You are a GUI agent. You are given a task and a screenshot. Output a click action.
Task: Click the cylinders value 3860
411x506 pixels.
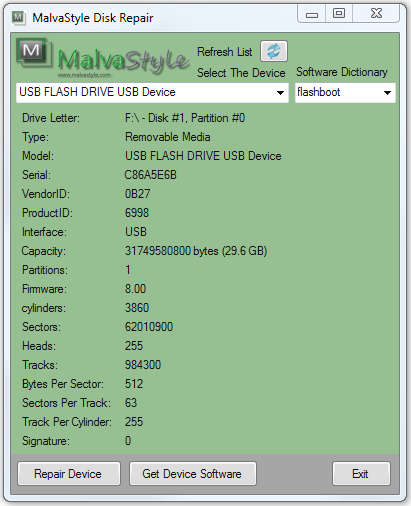(x=137, y=308)
